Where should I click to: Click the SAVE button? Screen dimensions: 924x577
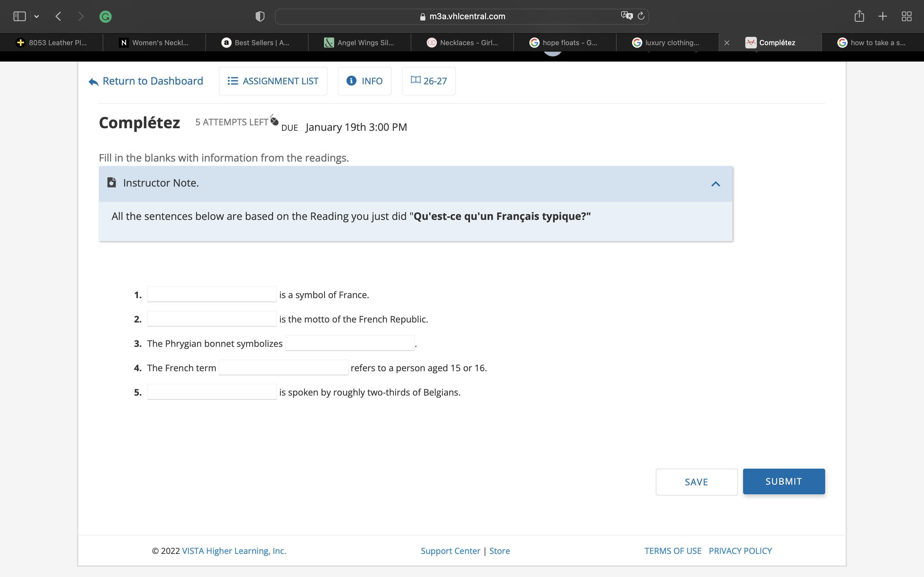(697, 482)
